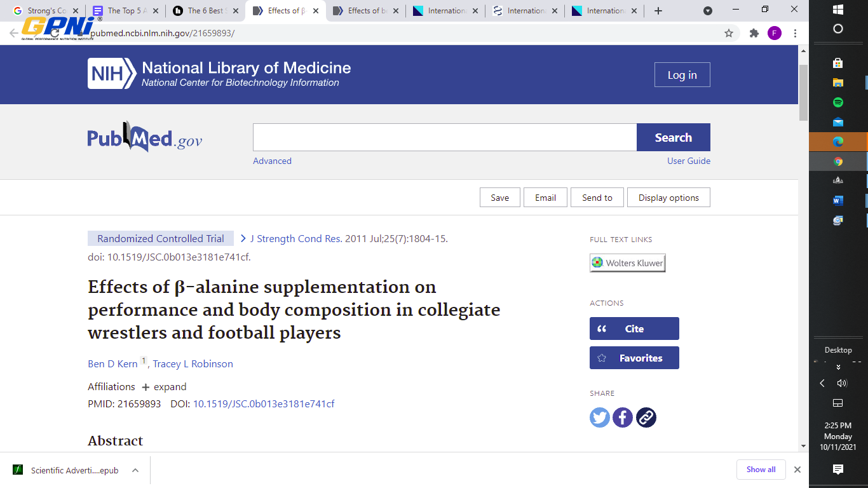868x488 pixels.
Task: Copy permalink using the link icon
Action: click(x=646, y=417)
